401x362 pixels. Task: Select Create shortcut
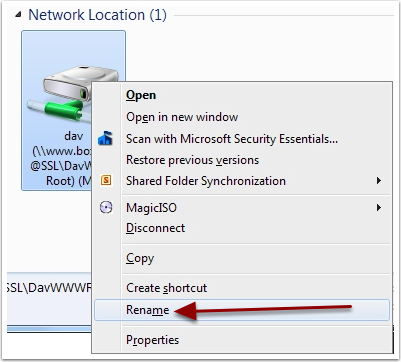point(166,288)
